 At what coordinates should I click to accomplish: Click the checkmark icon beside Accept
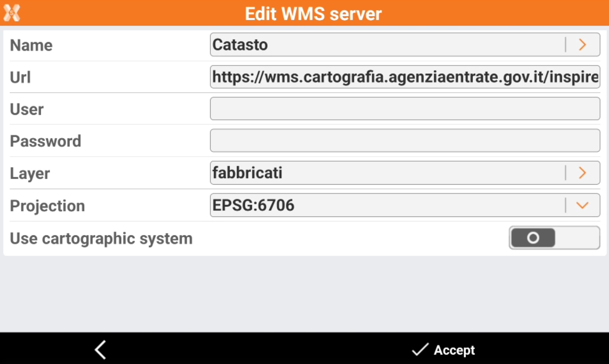tap(420, 350)
